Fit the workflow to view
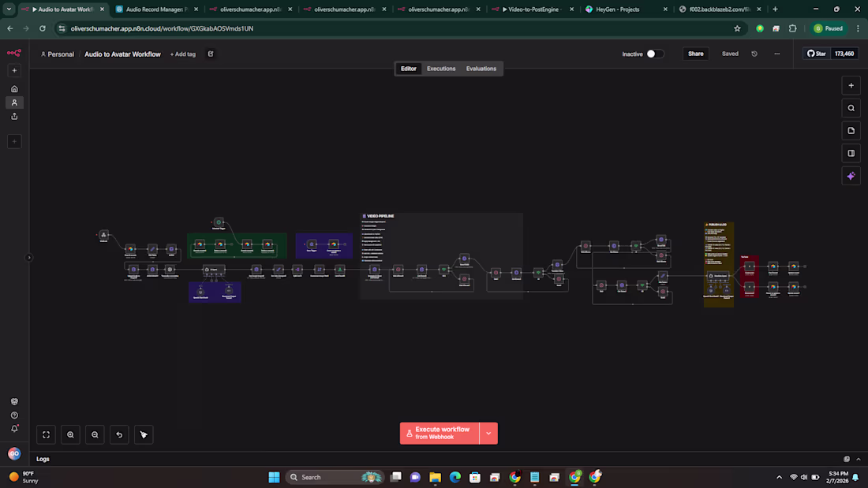Viewport: 868px width, 488px height. 46,434
